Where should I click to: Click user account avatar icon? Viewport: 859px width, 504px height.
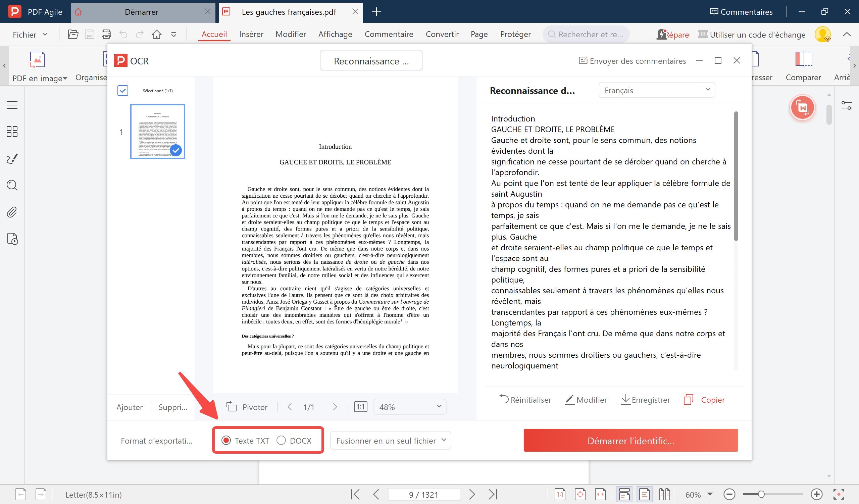(822, 35)
